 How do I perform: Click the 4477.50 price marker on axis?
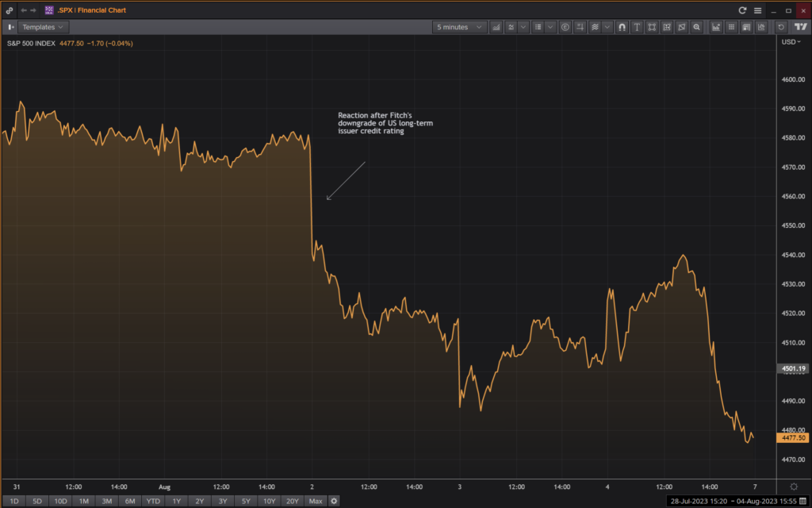tap(793, 437)
